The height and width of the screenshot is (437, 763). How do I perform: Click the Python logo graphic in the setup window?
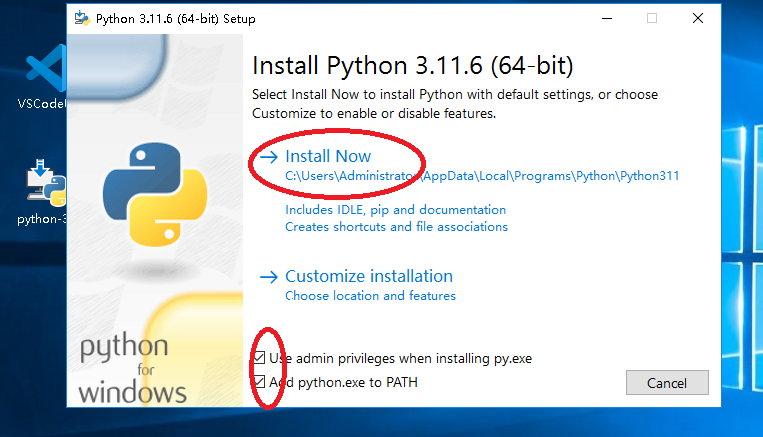pyautogui.click(x=155, y=194)
